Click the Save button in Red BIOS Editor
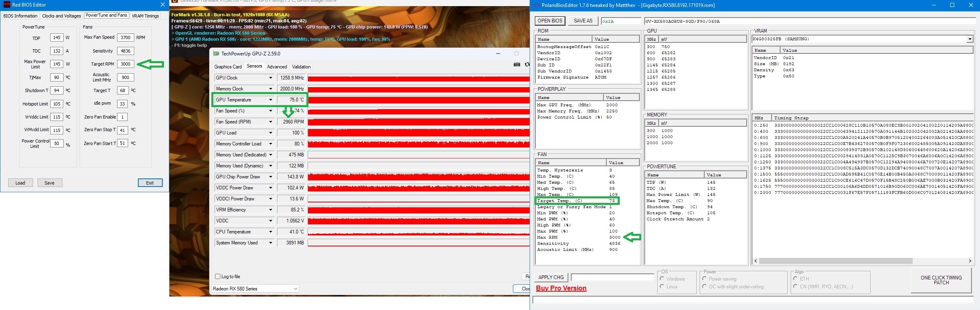 tap(49, 183)
